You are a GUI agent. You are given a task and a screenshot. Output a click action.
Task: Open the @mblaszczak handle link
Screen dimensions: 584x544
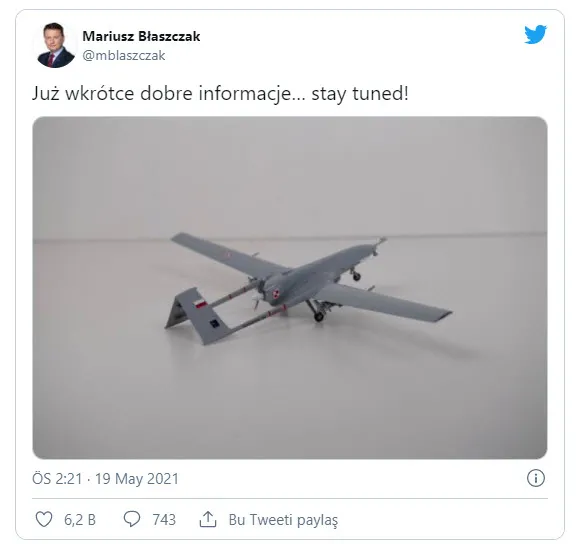124,55
